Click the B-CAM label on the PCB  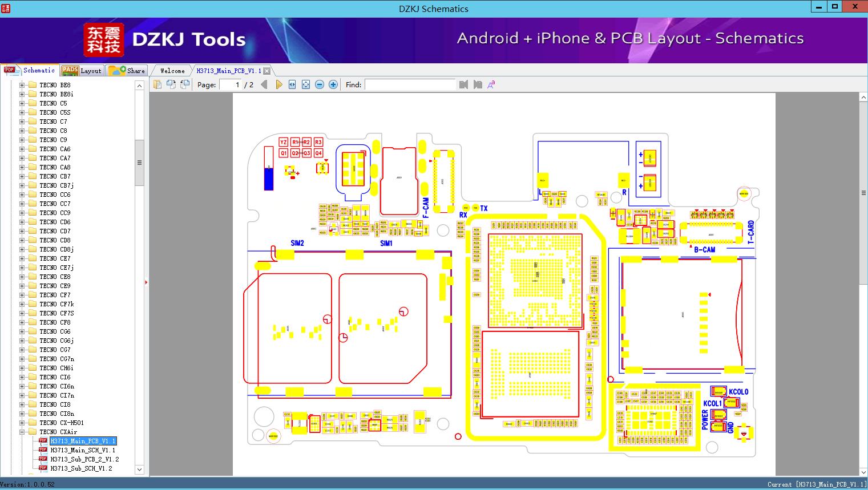pos(705,249)
